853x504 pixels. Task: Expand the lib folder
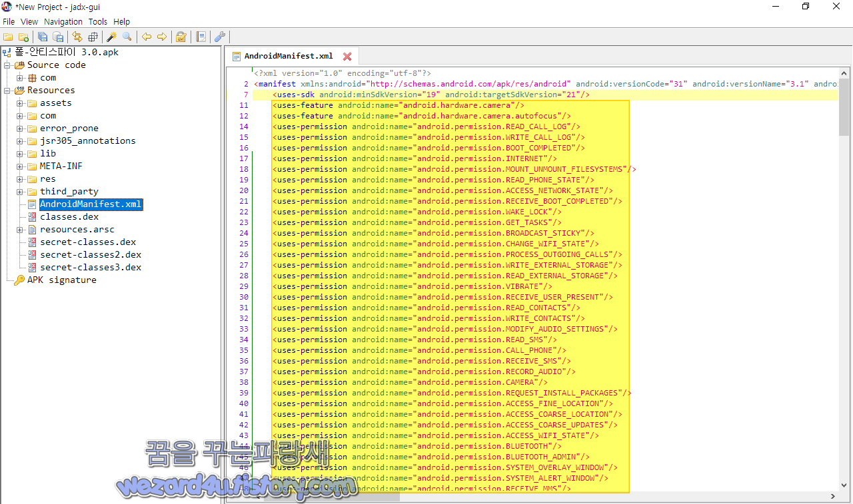click(21, 154)
